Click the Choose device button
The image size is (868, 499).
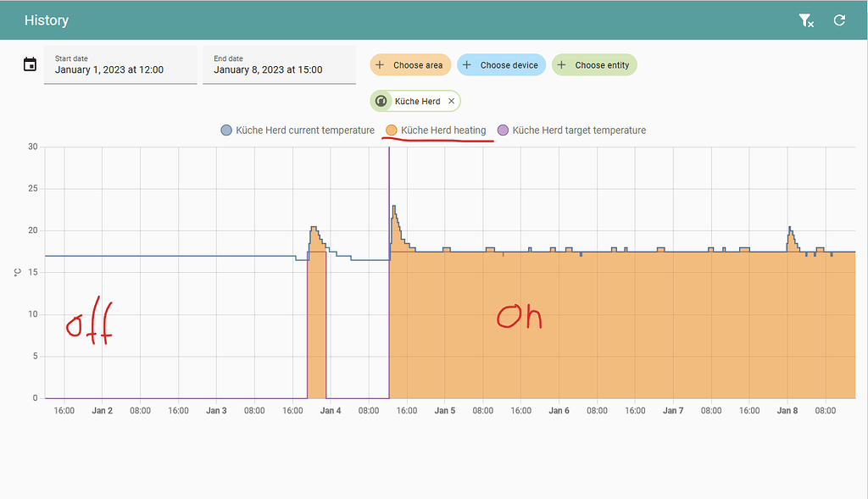[501, 64]
